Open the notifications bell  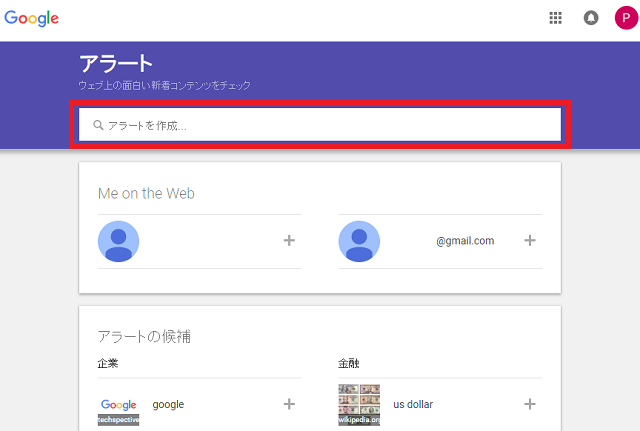(x=591, y=18)
